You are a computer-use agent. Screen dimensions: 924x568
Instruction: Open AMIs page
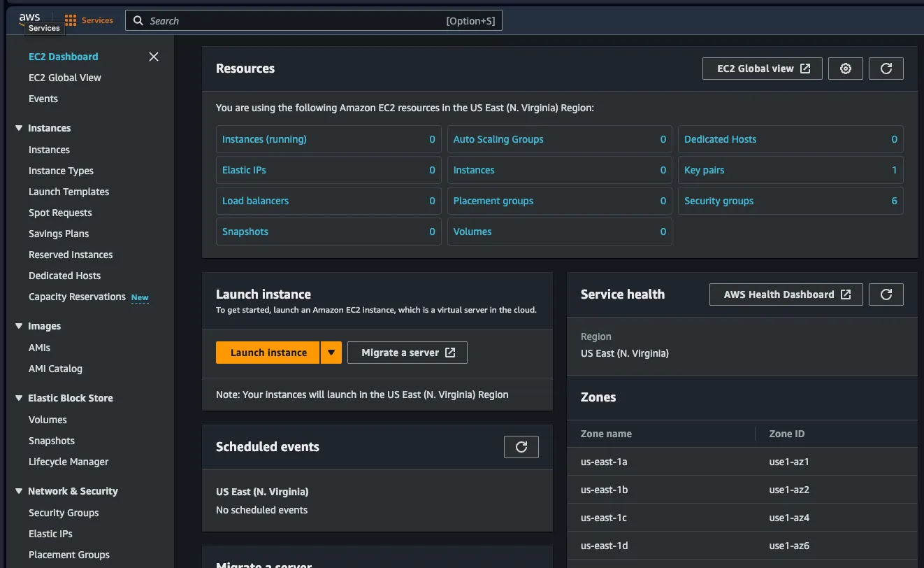tap(39, 348)
